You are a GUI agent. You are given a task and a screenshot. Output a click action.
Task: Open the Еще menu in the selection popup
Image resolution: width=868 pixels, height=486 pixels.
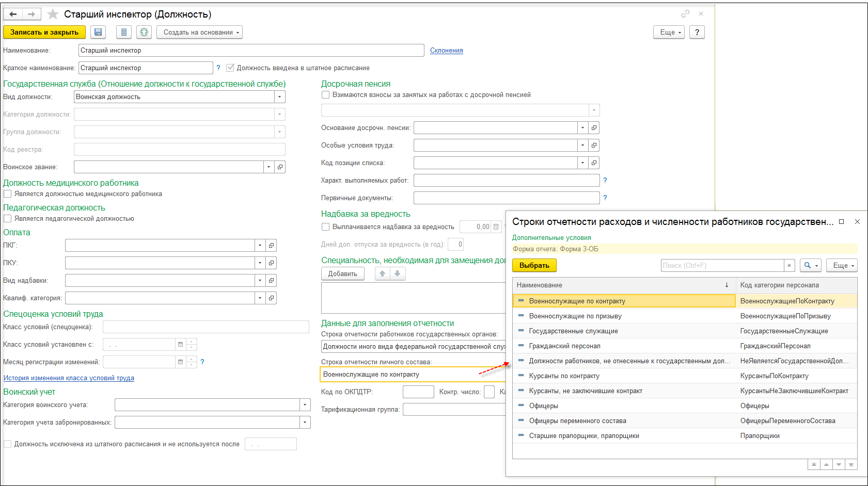pyautogui.click(x=842, y=265)
